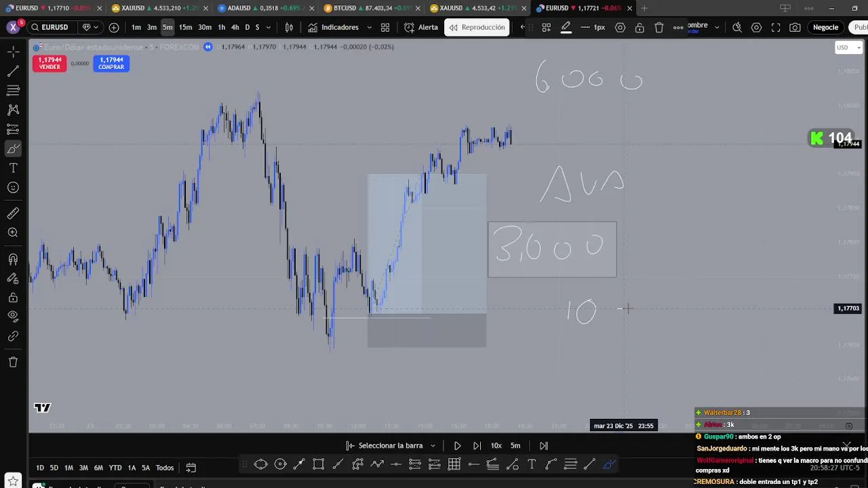Image resolution: width=868 pixels, height=488 pixels.
Task: Open settings of the selected drawing
Action: 620,27
